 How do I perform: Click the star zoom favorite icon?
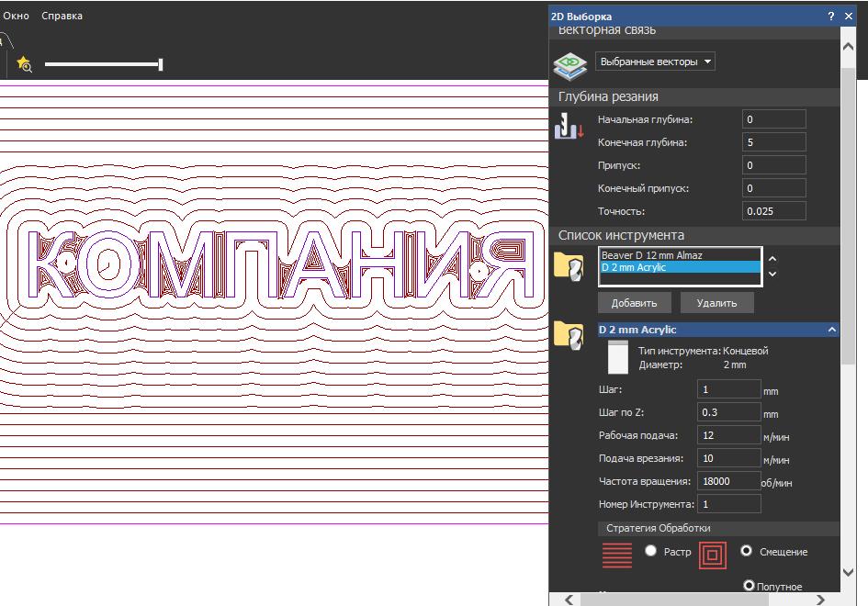point(25,64)
